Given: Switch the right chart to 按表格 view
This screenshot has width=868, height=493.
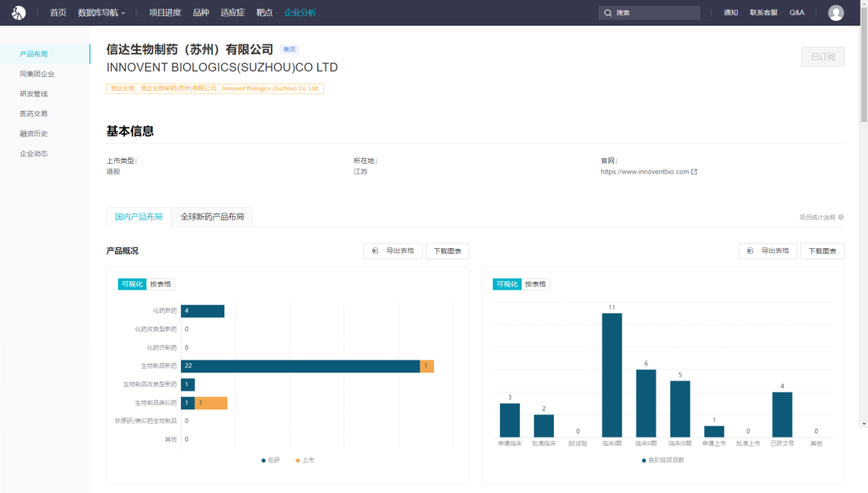Looking at the screenshot, I should click(535, 284).
